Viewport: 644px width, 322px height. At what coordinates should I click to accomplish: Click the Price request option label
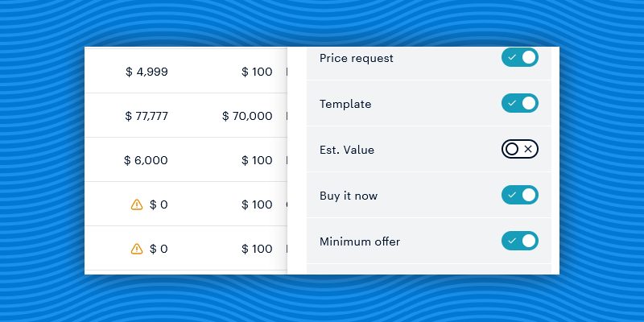(x=357, y=58)
